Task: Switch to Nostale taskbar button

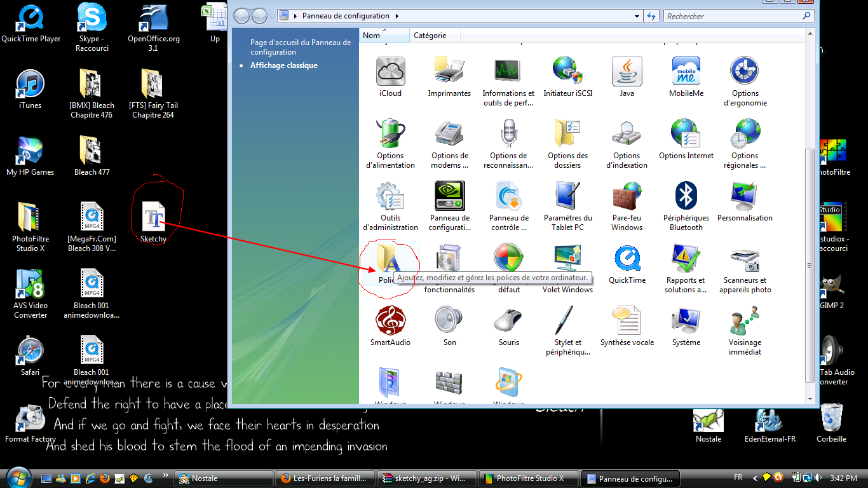Action: click(x=224, y=478)
